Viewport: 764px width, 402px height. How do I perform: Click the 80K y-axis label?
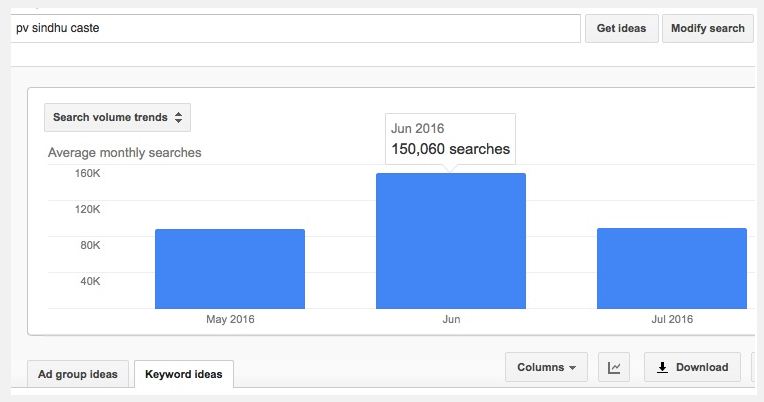point(88,245)
